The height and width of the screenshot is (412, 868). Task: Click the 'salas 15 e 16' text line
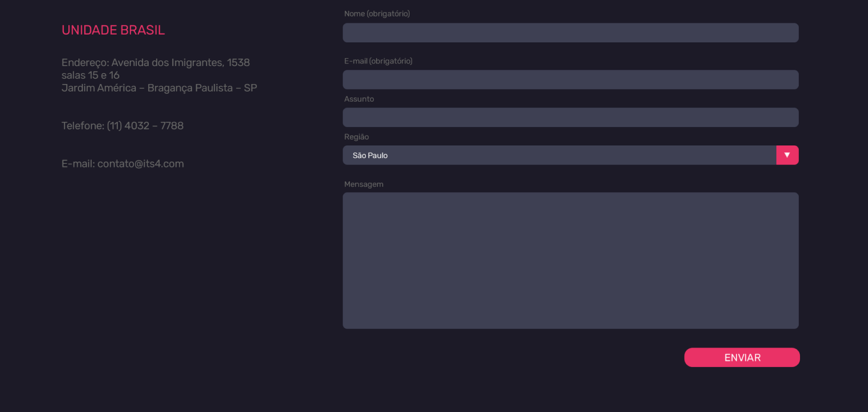click(x=91, y=76)
